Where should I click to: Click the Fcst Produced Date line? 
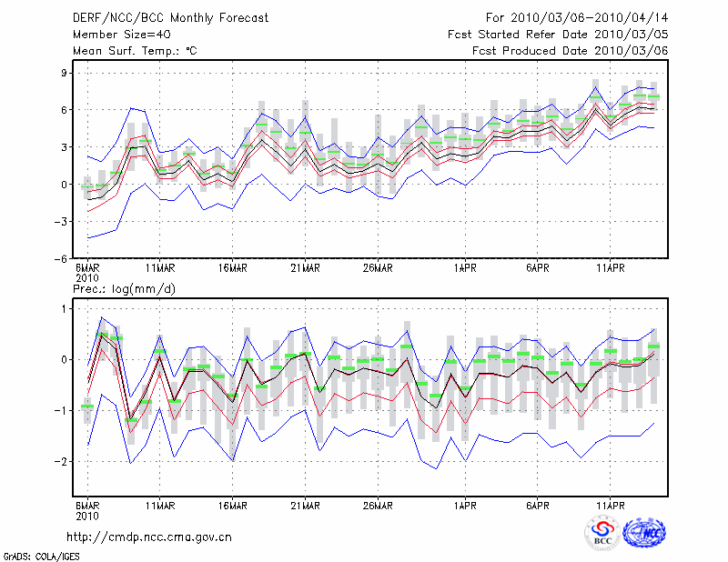tap(571, 51)
